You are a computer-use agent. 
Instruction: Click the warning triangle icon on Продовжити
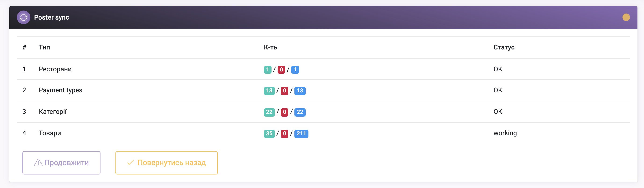tap(38, 163)
